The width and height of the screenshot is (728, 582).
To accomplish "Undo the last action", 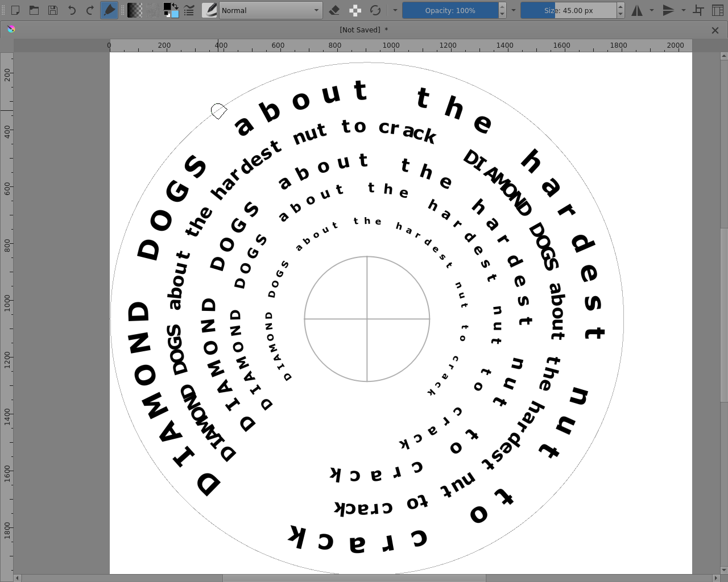I will click(x=72, y=10).
